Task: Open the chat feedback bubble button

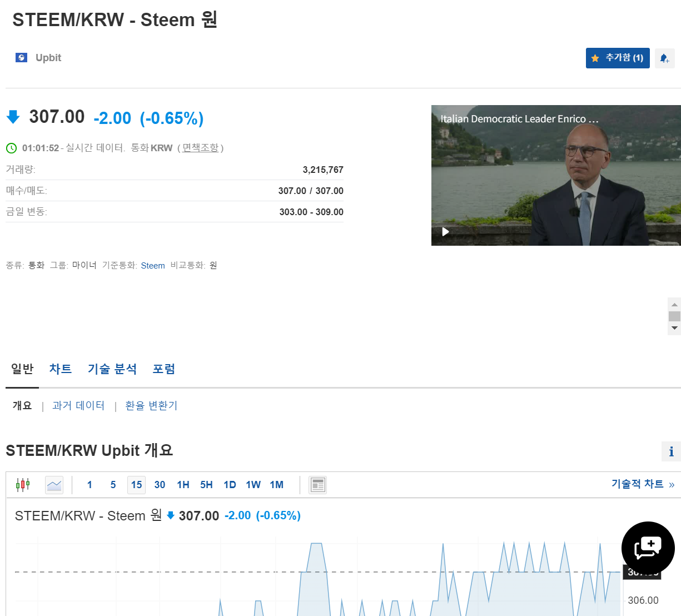Action: tap(648, 548)
